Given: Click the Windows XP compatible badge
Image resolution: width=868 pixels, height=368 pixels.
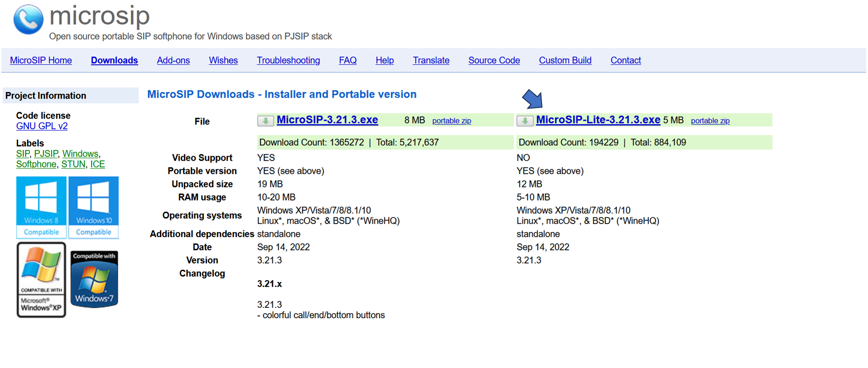Looking at the screenshot, I should point(41,280).
